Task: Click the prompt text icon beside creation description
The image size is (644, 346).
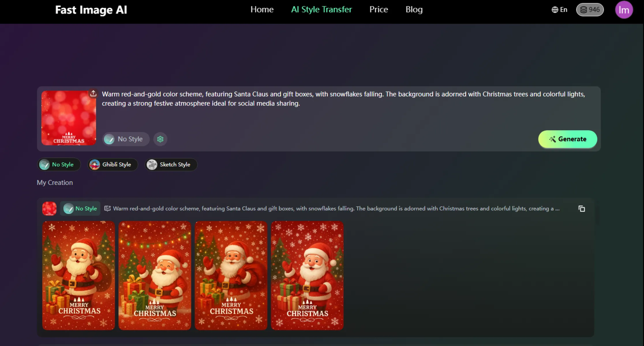Action: pos(107,208)
